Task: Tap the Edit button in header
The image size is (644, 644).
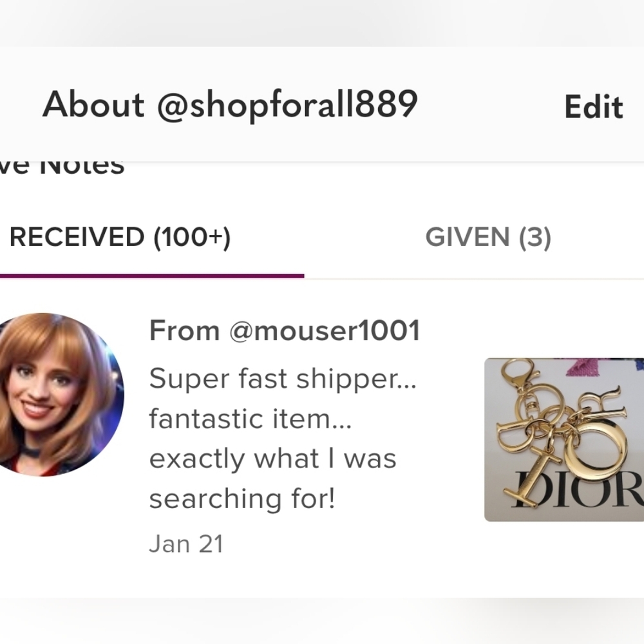Action: click(594, 107)
